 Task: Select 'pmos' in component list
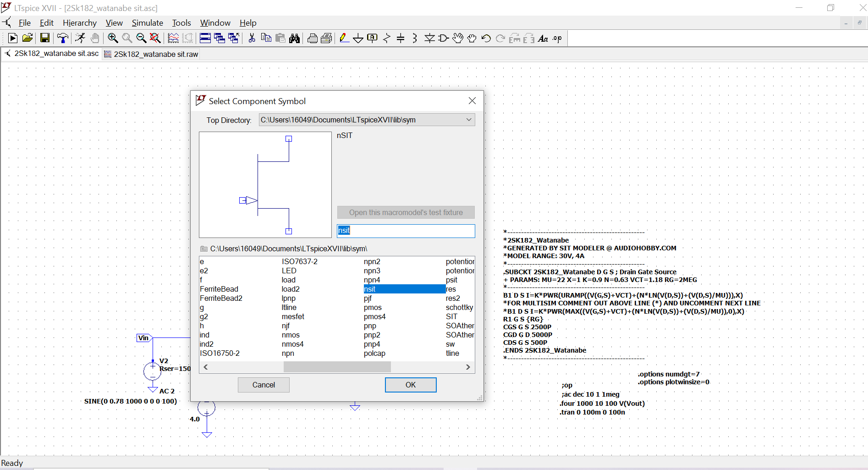[373, 307]
